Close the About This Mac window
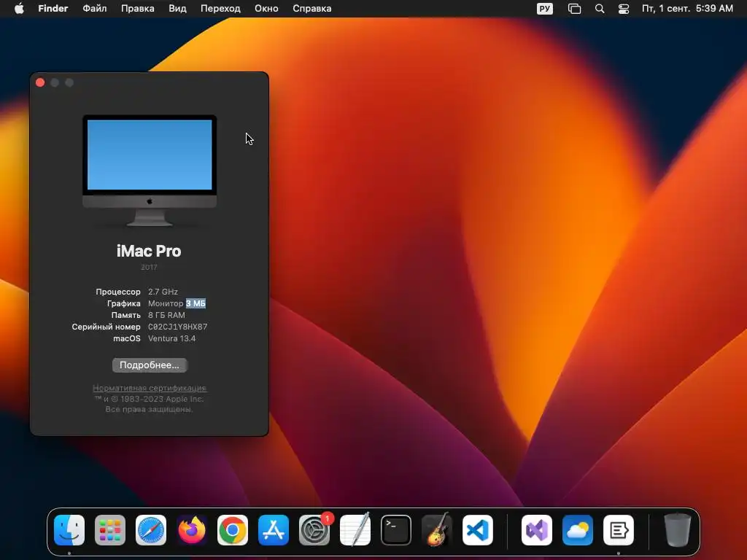 [x=40, y=82]
